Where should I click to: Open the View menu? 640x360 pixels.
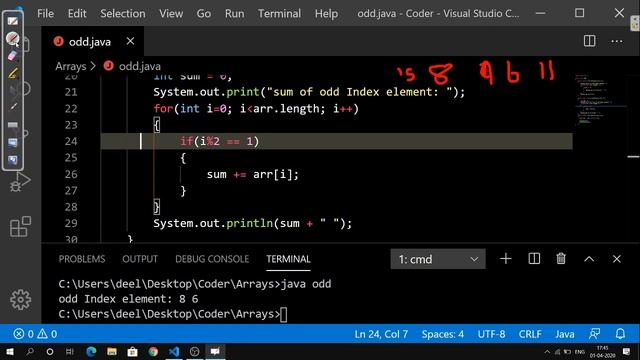point(171,13)
